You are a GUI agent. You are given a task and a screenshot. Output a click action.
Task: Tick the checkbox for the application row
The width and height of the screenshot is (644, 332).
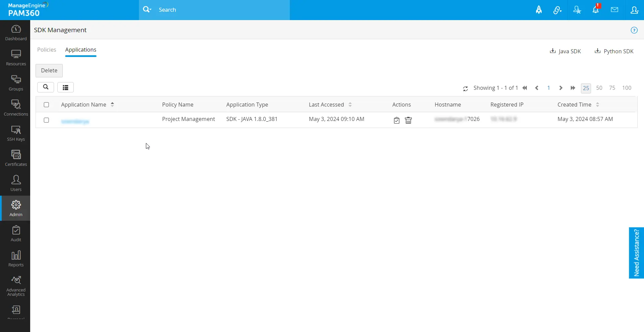46,120
